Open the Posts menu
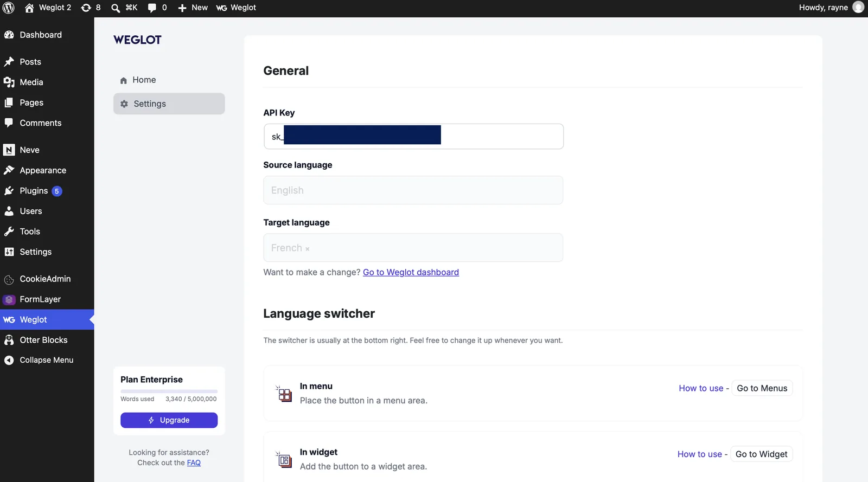This screenshot has height=482, width=868. (47, 62)
